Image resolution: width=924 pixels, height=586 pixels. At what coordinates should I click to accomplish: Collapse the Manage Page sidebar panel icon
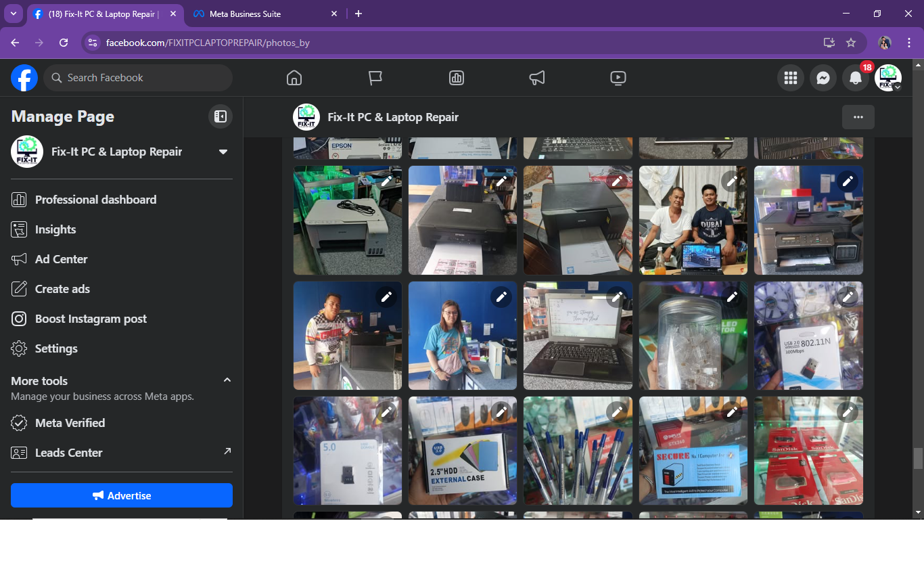(x=221, y=116)
